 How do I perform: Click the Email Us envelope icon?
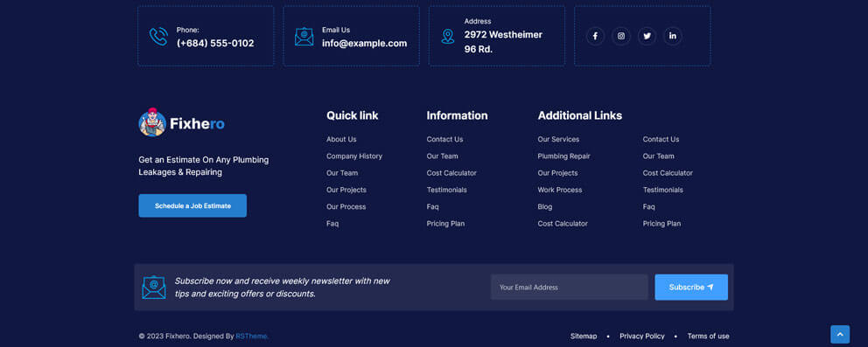tap(304, 37)
